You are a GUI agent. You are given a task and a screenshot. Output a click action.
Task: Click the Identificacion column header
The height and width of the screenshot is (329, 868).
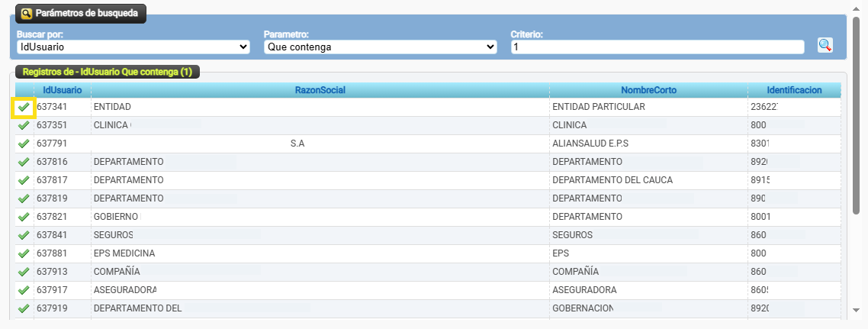pos(794,90)
